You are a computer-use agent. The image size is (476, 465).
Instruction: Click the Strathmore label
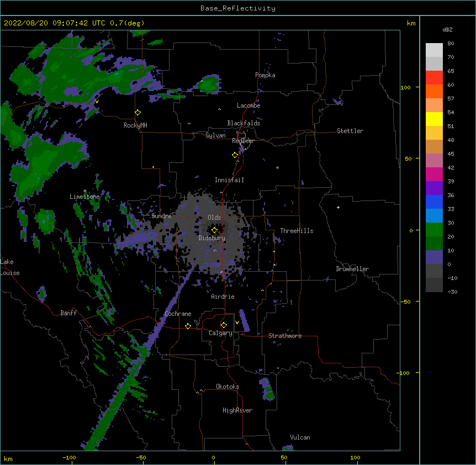point(285,336)
